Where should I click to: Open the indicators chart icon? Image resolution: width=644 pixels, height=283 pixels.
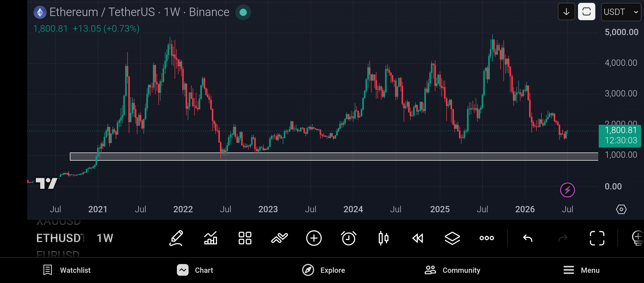click(x=211, y=238)
